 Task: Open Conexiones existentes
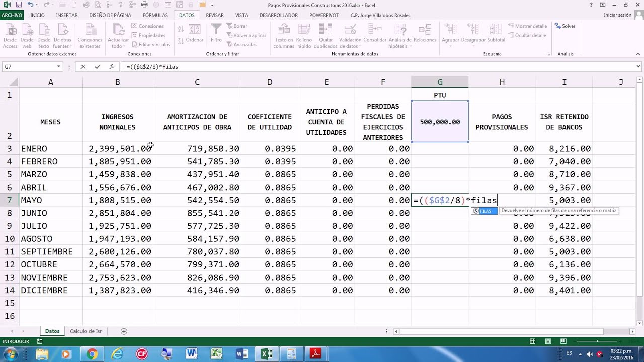[x=90, y=36]
